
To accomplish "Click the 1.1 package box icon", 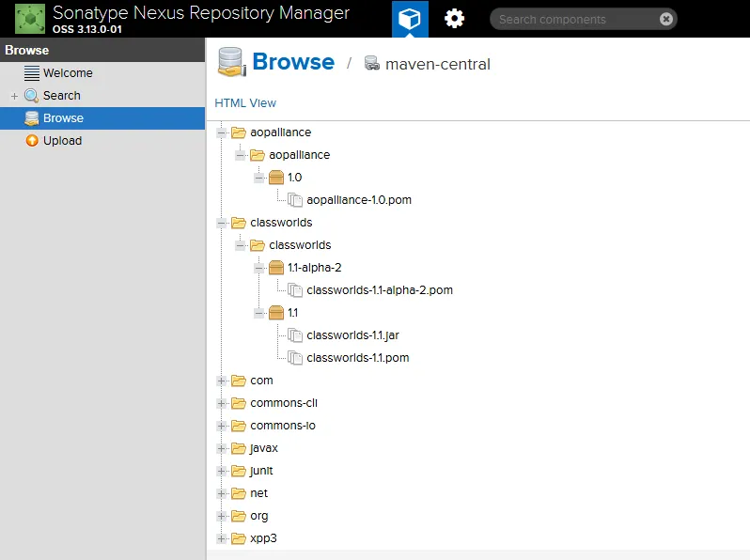I will tap(276, 313).
